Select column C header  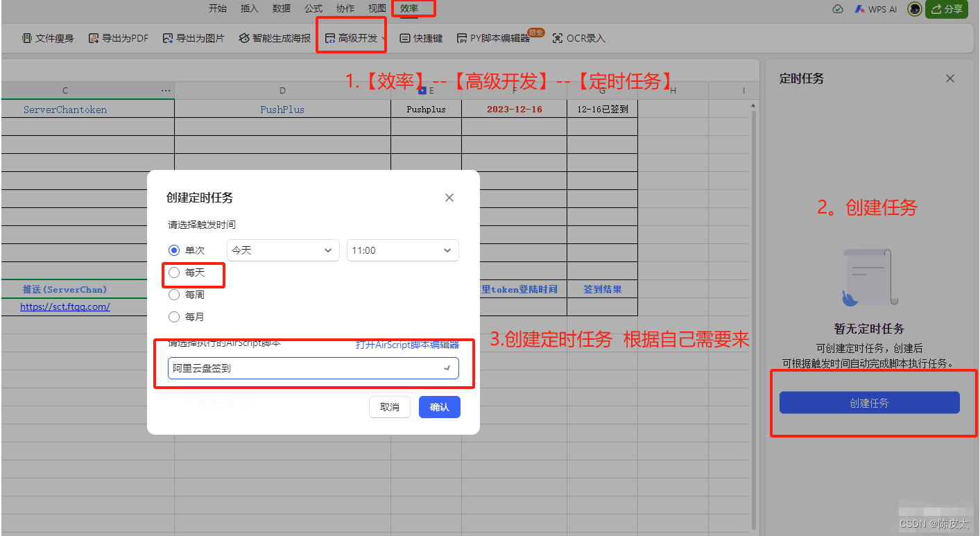(65, 91)
